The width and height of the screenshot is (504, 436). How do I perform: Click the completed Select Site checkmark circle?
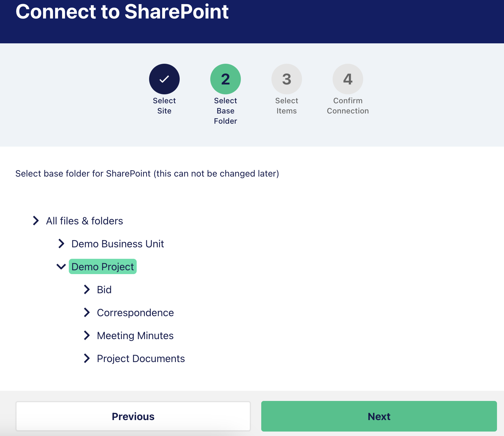click(x=164, y=79)
